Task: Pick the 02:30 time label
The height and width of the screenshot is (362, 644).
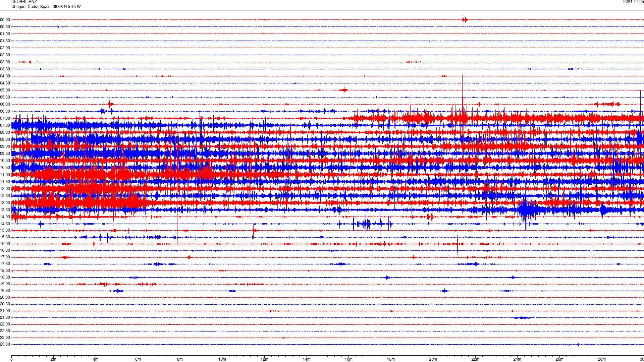Action: (5, 55)
